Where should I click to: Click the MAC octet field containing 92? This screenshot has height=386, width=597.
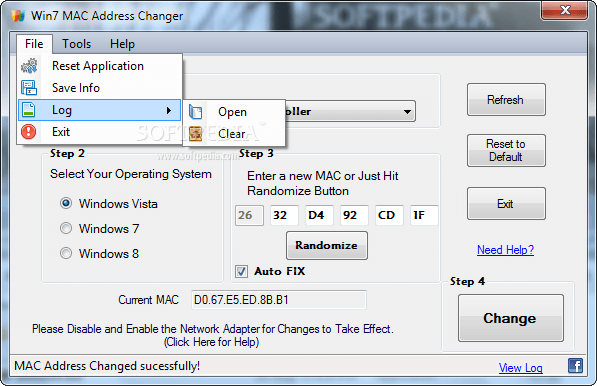[x=354, y=215]
